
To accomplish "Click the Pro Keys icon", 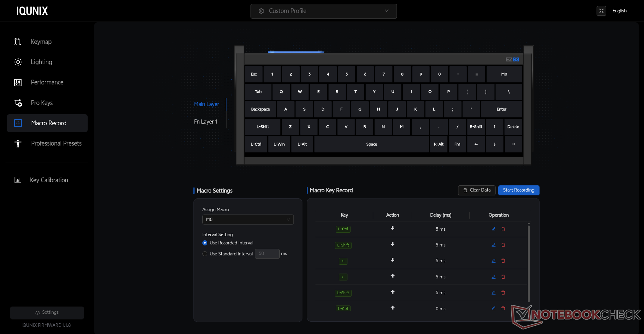I will click(18, 103).
